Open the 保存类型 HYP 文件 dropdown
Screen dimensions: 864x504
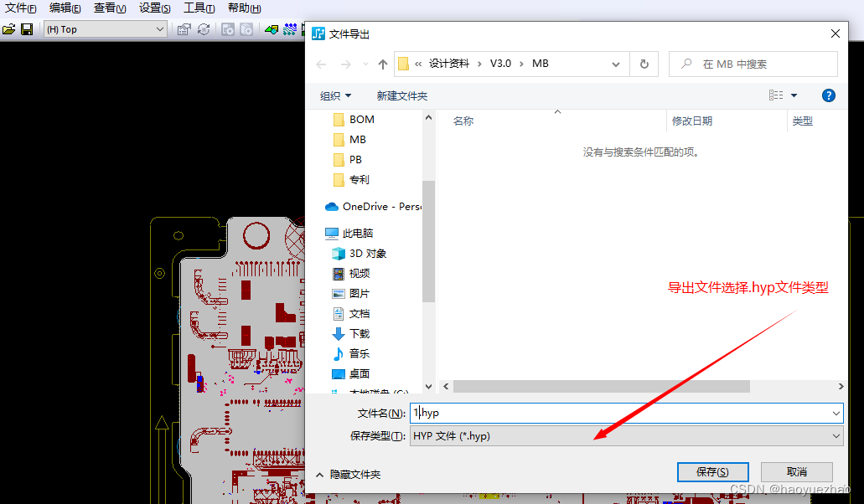627,436
